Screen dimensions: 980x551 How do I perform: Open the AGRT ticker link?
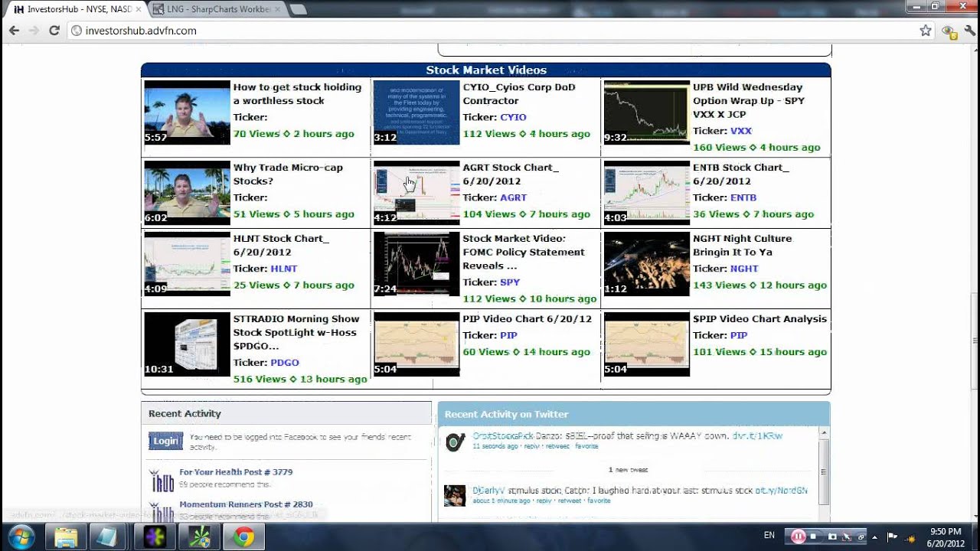click(x=513, y=197)
